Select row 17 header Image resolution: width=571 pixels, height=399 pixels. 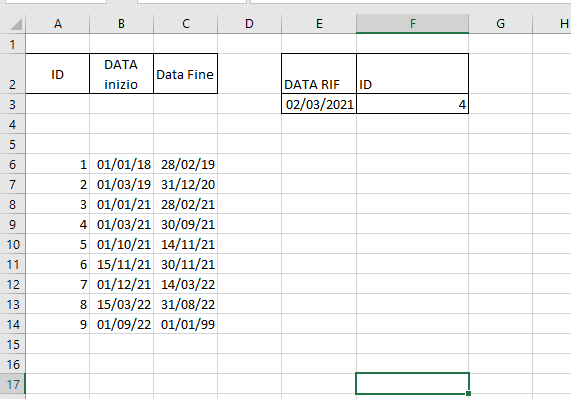pyautogui.click(x=12, y=384)
